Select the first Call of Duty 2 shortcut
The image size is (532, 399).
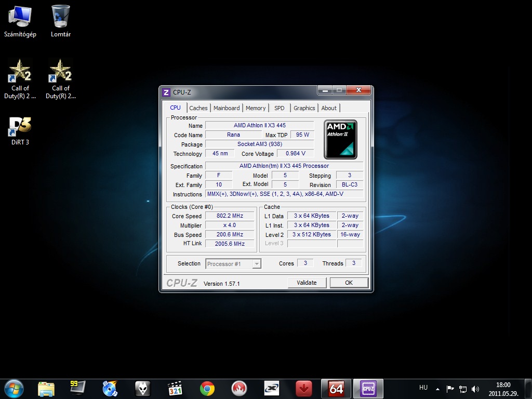click(20, 79)
